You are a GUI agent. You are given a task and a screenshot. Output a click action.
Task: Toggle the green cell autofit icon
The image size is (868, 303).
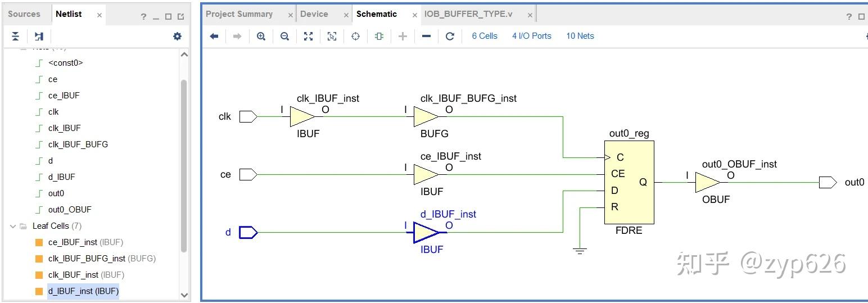pos(379,36)
